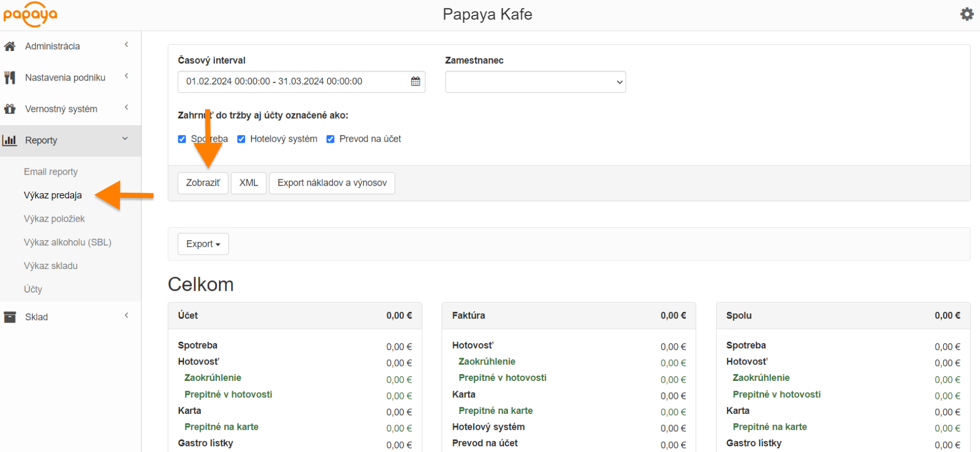Click the Vernostný systém gift icon

pyautogui.click(x=10, y=109)
